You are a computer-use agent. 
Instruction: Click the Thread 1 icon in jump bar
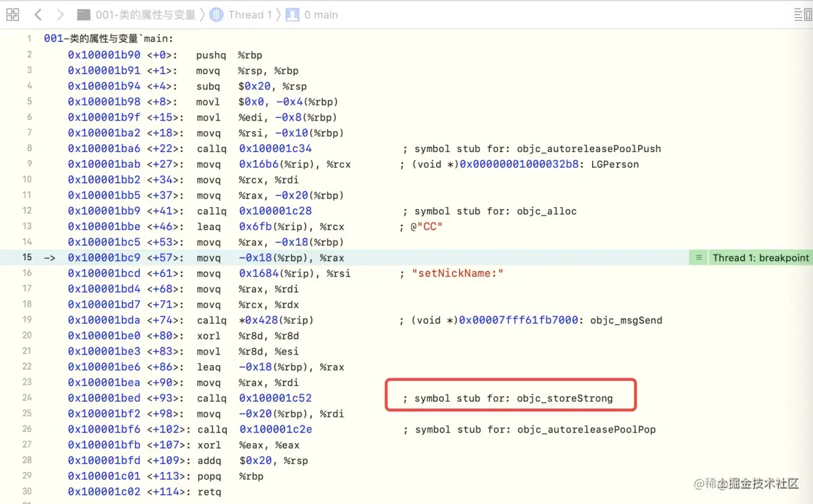coord(216,14)
